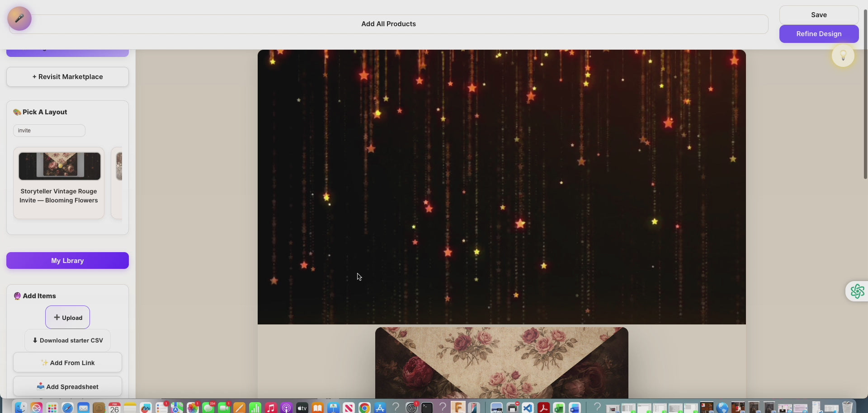Click the Refine Design button

point(819,34)
